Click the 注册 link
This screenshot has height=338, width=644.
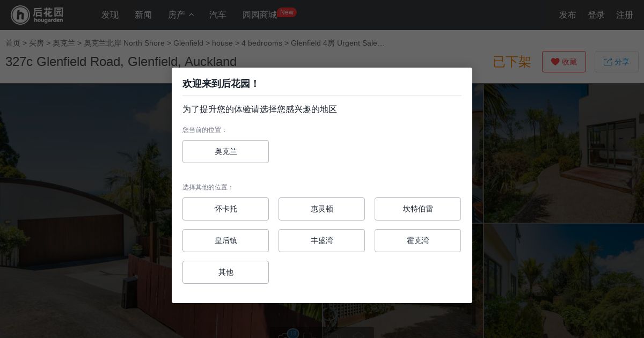coord(625,15)
